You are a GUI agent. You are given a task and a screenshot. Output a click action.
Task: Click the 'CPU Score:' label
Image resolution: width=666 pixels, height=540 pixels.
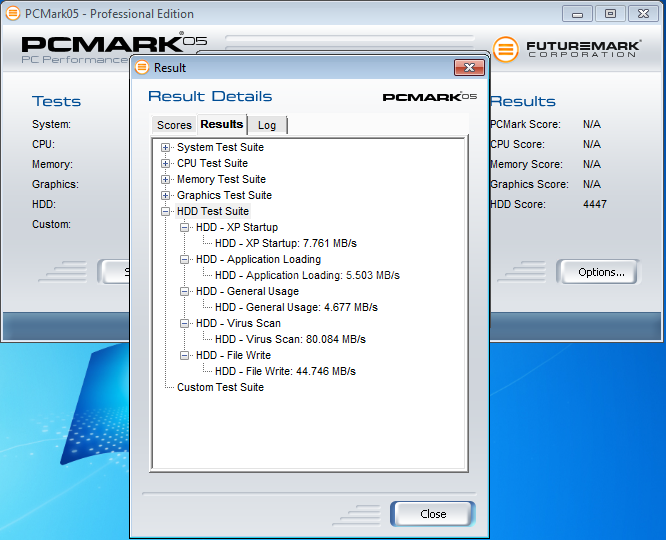coord(517,144)
